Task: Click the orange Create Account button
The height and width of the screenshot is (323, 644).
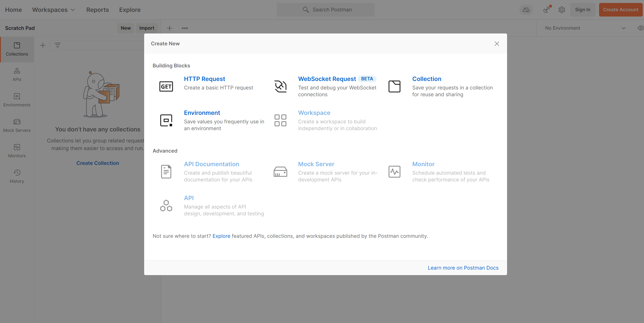Action: click(x=620, y=10)
